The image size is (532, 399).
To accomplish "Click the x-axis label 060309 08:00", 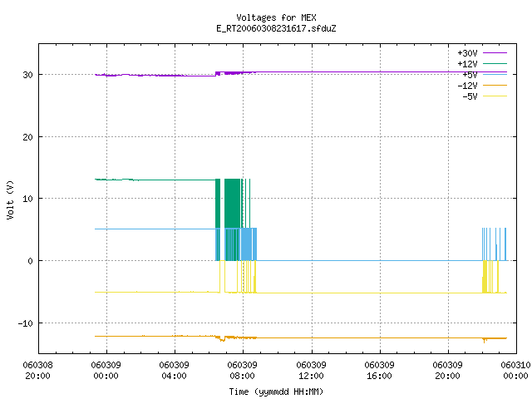I will (243, 371).
